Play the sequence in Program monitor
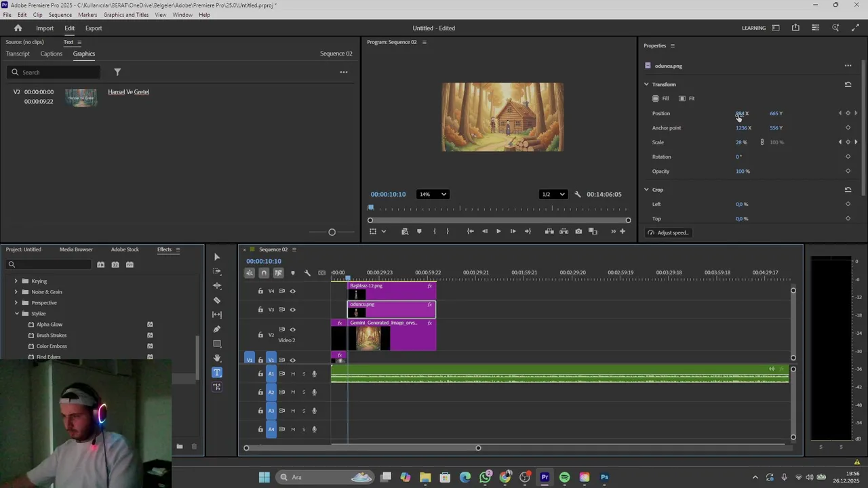Viewport: 868px width, 488px height. tap(498, 232)
